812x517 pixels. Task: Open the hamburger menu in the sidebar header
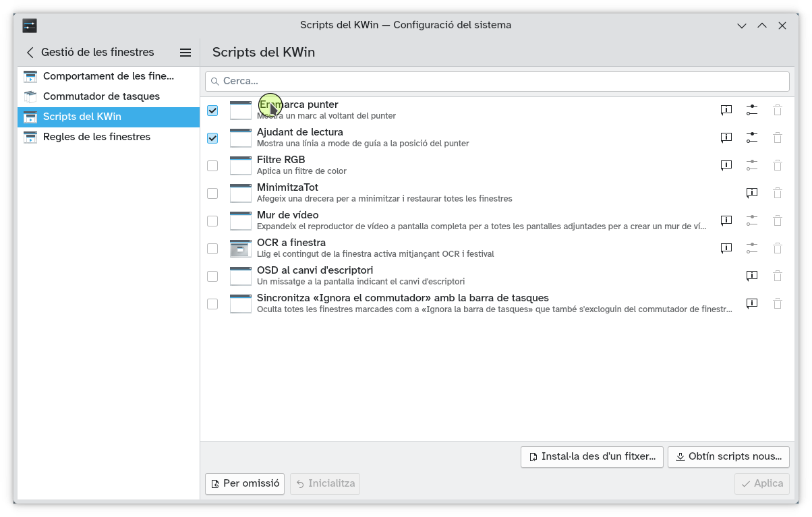[185, 52]
